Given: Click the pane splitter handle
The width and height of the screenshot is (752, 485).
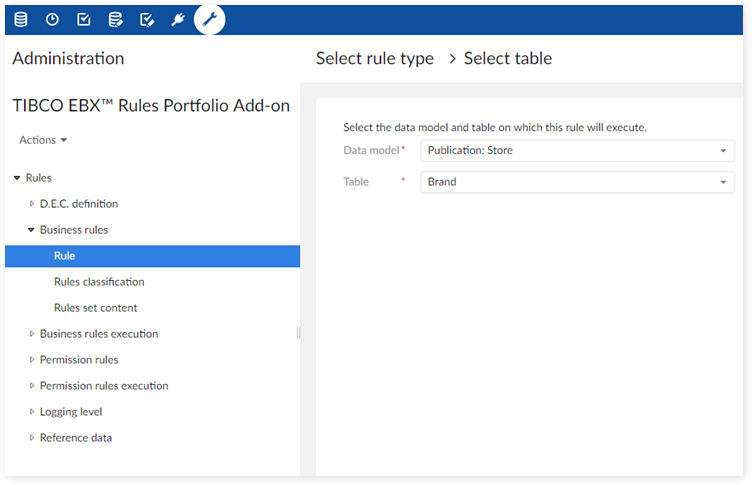Looking at the screenshot, I should coord(298,332).
